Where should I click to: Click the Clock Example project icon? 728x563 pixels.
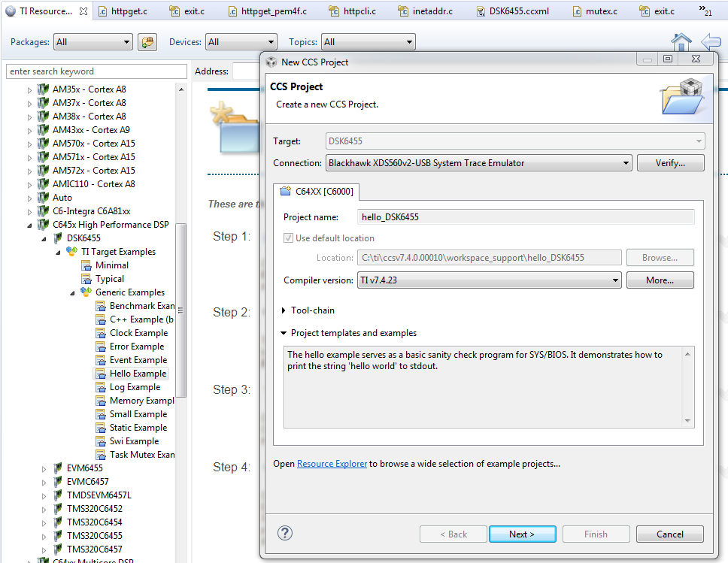pyautogui.click(x=101, y=333)
